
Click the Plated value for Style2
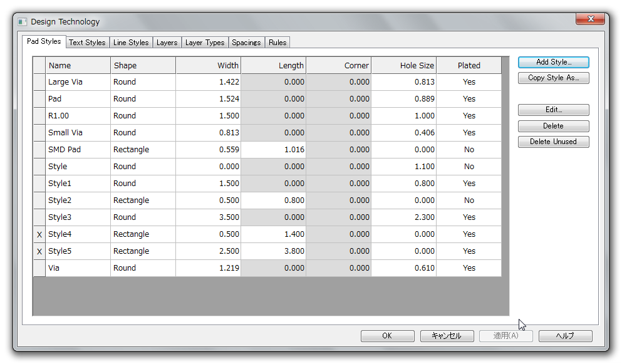(x=469, y=200)
